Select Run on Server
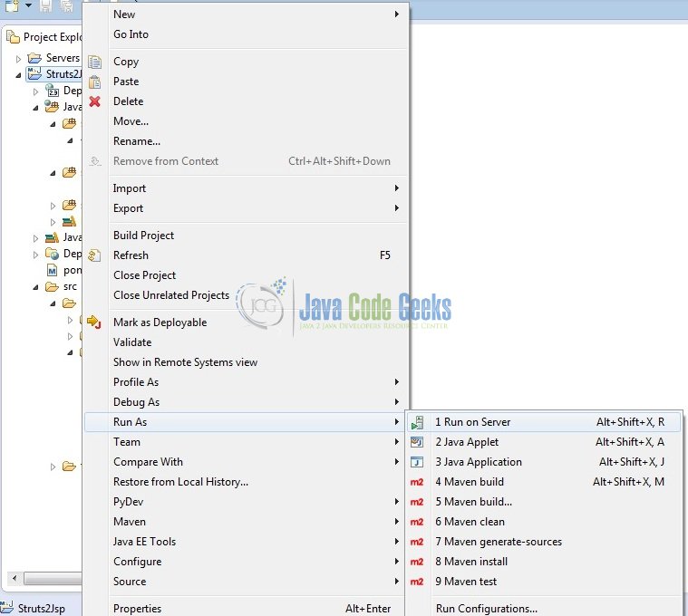Image resolution: width=688 pixels, height=616 pixels. click(544, 422)
